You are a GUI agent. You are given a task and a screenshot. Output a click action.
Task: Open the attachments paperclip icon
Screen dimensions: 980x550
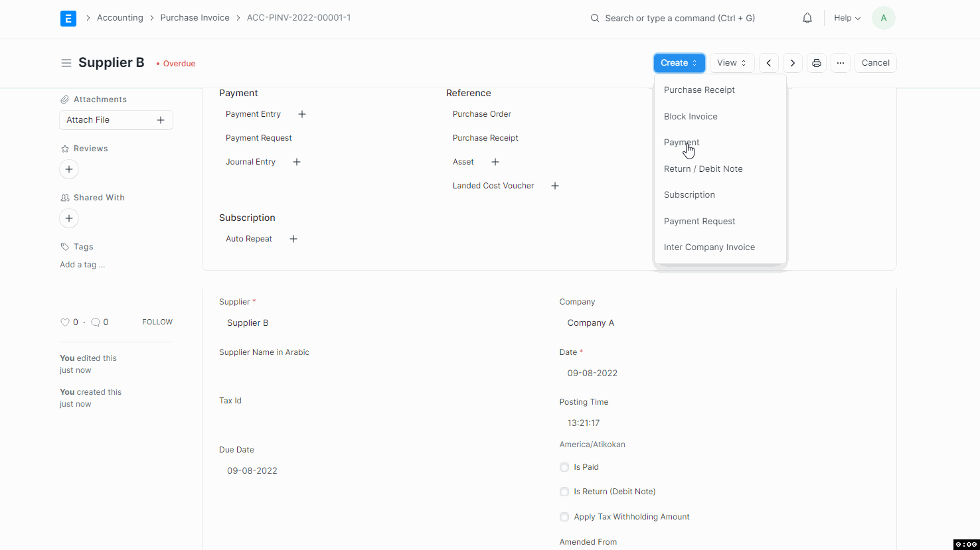65,99
